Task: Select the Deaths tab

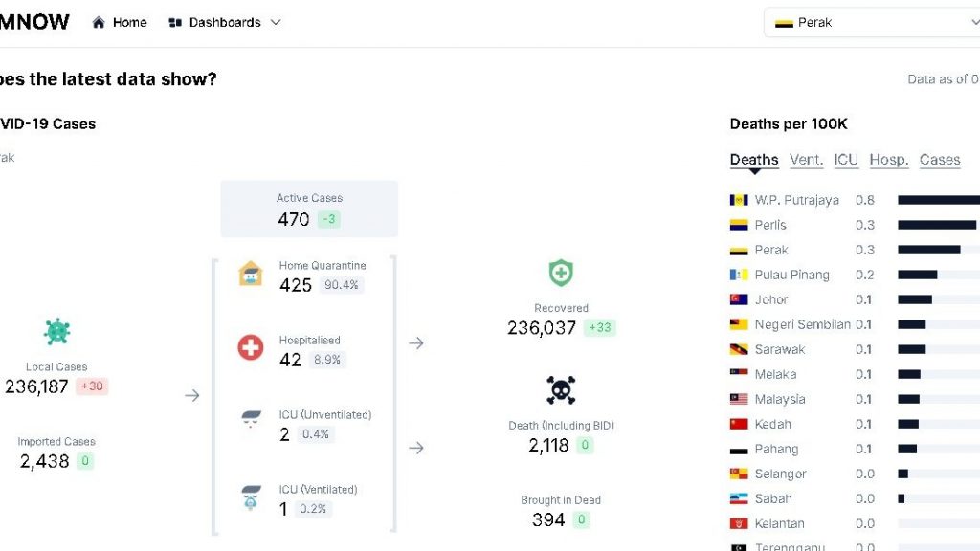Action: click(x=754, y=160)
